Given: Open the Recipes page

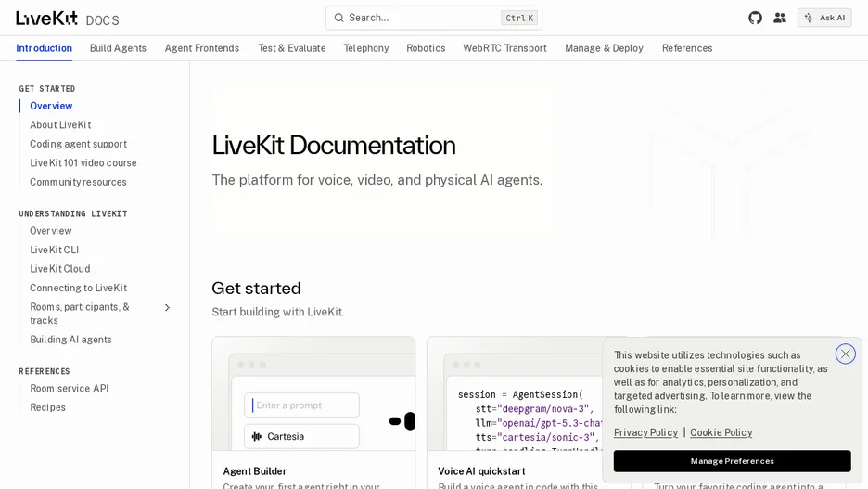Looking at the screenshot, I should click(47, 407).
